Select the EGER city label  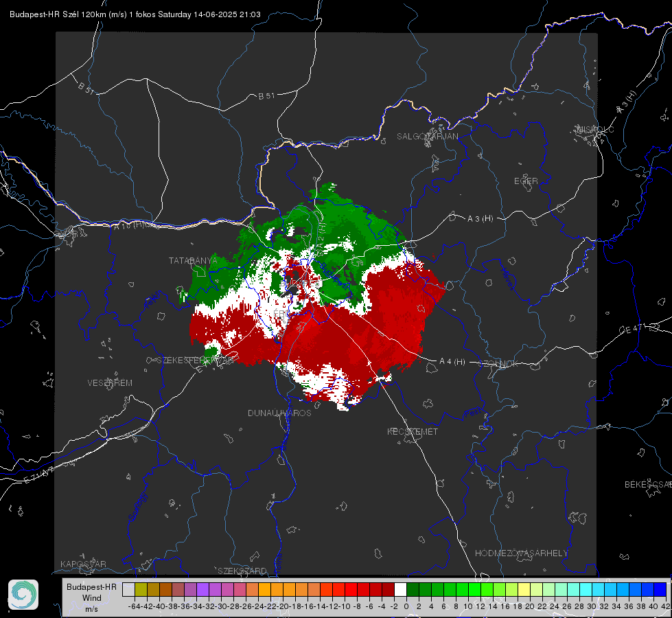coord(526,181)
